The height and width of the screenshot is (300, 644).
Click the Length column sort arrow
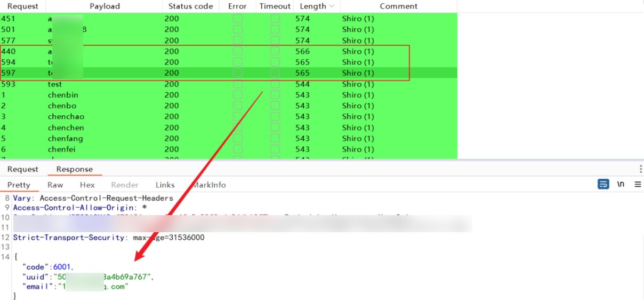[332, 6]
